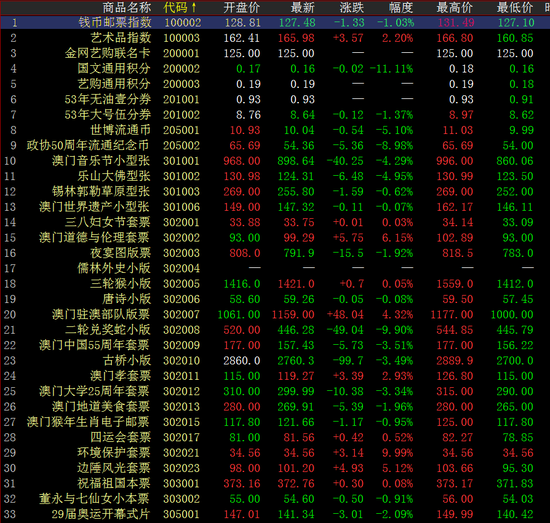Select the 钱币邮票指数 row
Viewport: 550px width, 523px height.
[x=275, y=22]
